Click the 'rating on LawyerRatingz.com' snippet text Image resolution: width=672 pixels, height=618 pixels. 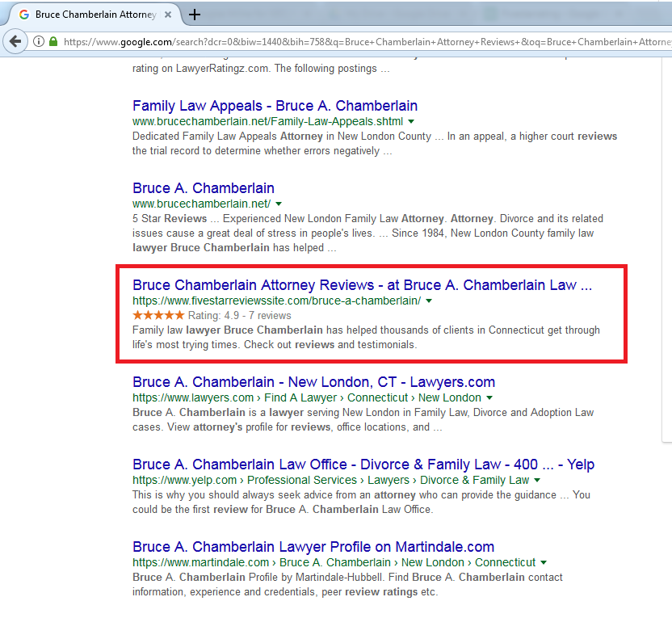click(x=261, y=69)
